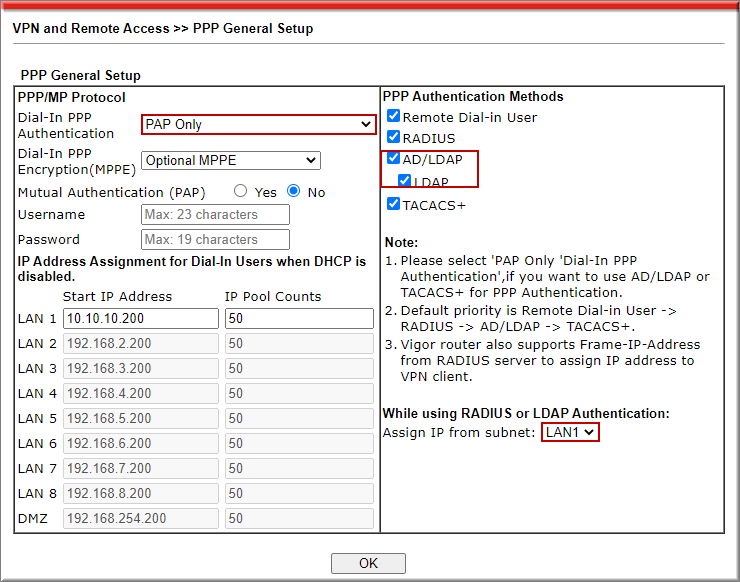Viewport: 740px width, 582px height.
Task: Click the 'IP Pool Counts' column header
Action: point(273,296)
